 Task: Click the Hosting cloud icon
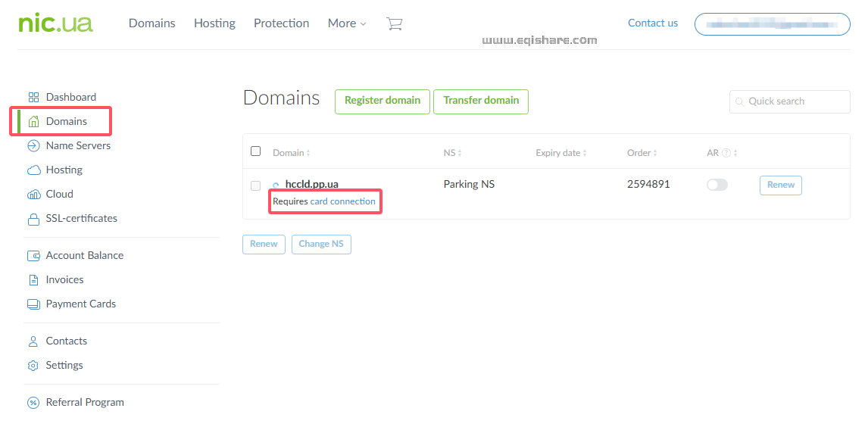33,170
